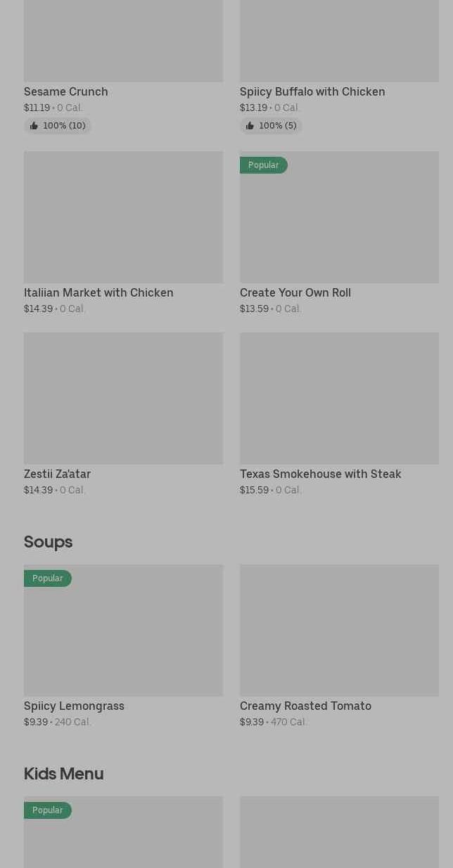The image size is (453, 868).
Task: Choose the Zestii Za'atar title
Action: (57, 474)
